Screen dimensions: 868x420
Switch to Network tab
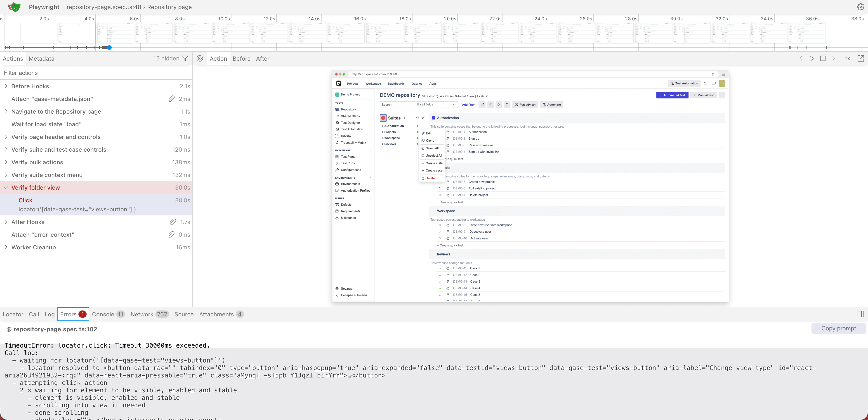coord(150,314)
